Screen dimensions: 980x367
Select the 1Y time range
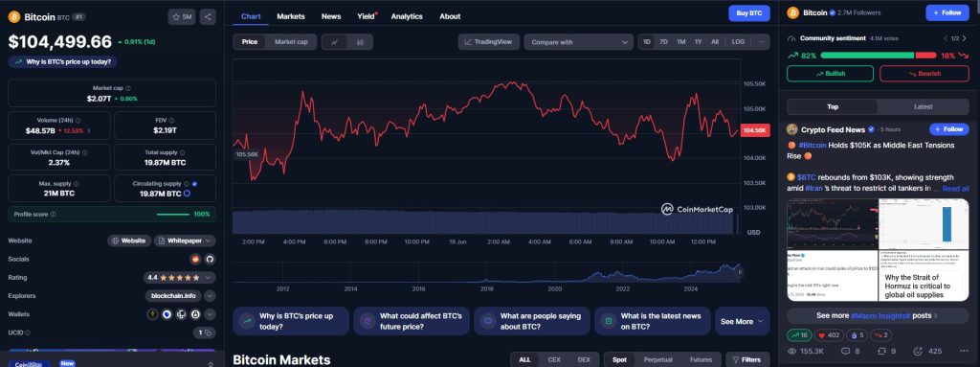698,42
